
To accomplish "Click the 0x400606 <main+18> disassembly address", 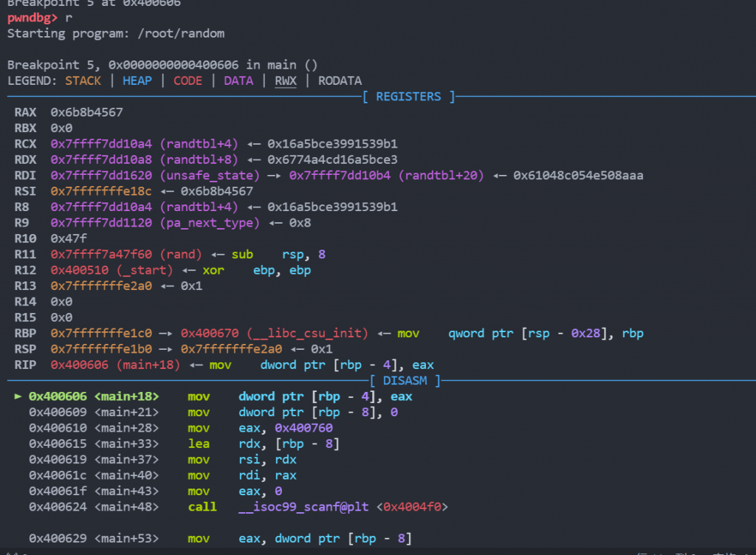I will (94, 396).
